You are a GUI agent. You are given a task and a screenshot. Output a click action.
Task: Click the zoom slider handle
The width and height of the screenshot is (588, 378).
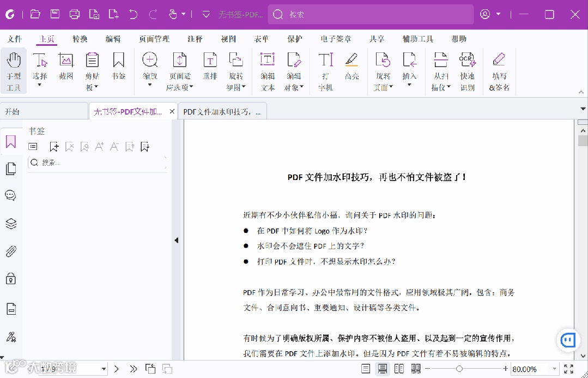pos(459,369)
